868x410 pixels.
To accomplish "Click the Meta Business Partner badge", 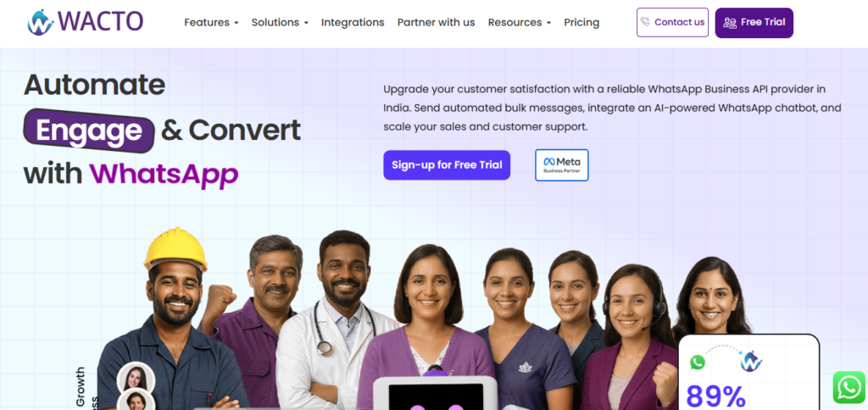I will (562, 165).
